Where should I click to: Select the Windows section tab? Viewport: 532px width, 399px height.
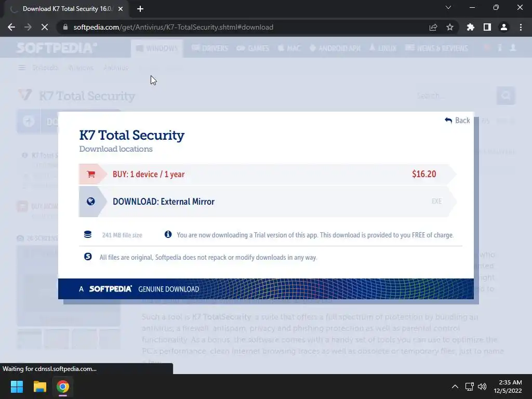coord(157,48)
